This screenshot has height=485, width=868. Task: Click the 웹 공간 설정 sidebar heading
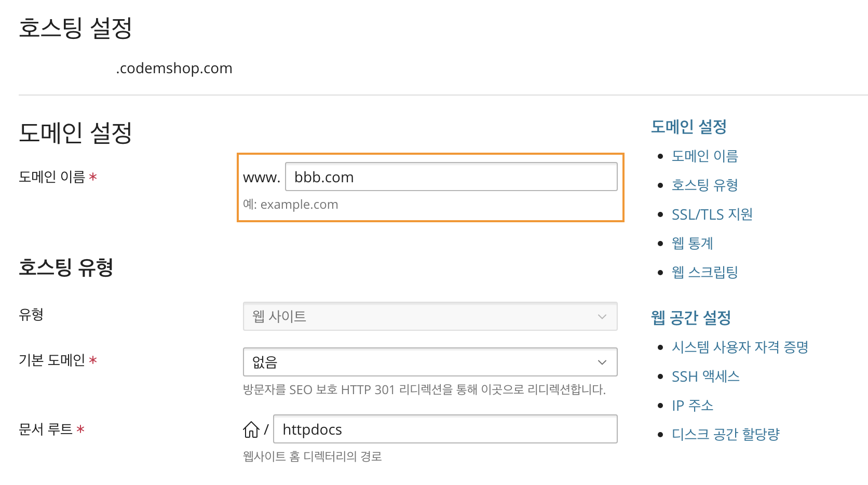click(x=690, y=317)
